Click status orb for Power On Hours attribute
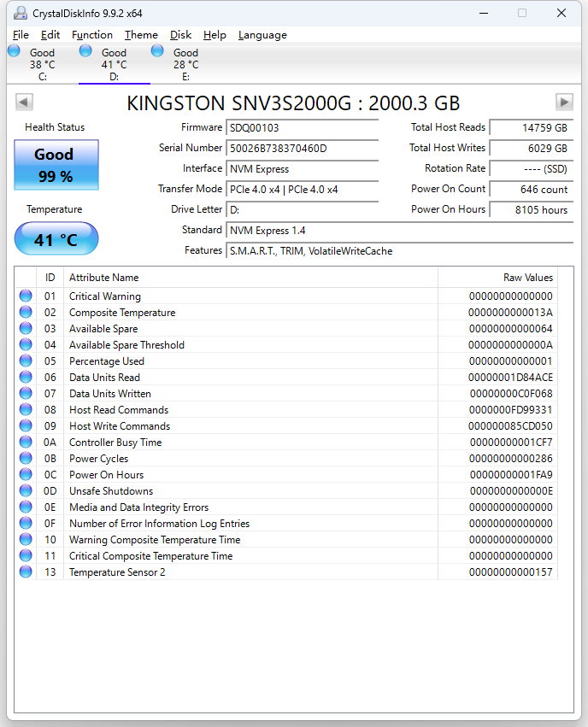The height and width of the screenshot is (727, 588). click(x=26, y=474)
